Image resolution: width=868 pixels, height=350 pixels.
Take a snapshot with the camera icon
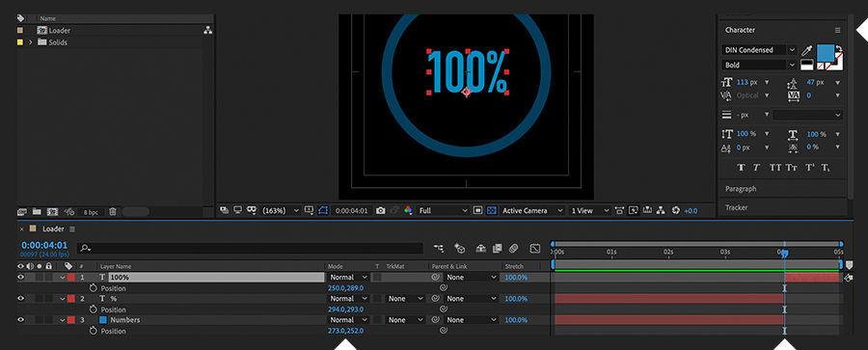click(380, 210)
